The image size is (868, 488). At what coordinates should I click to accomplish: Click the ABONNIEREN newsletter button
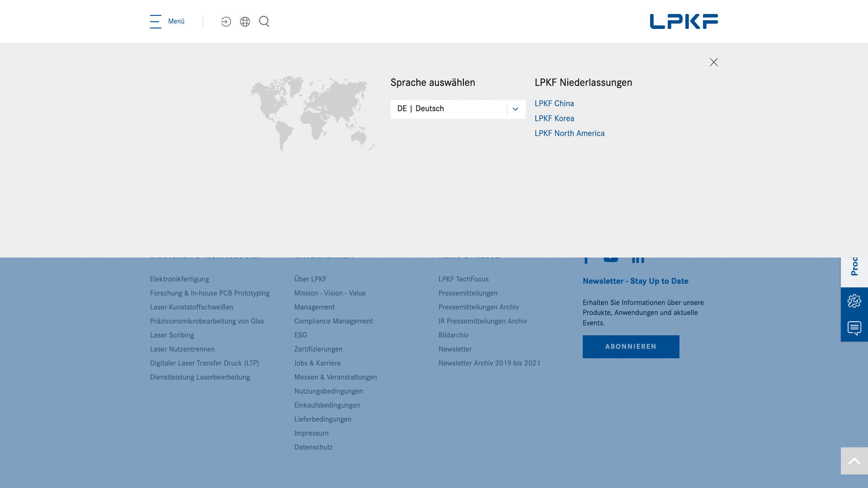[631, 347]
